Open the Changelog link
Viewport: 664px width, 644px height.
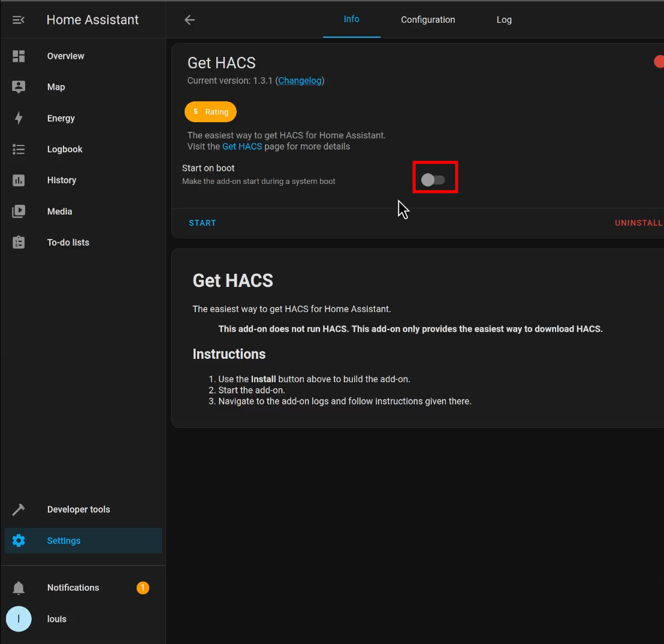tap(300, 80)
